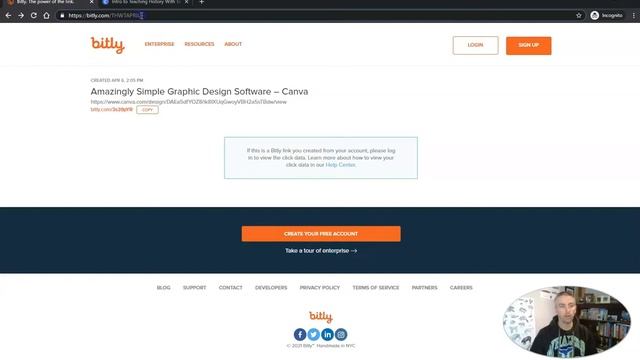This screenshot has width=640, height=360.
Task: Click the padlock site info icon
Action: pos(62,16)
